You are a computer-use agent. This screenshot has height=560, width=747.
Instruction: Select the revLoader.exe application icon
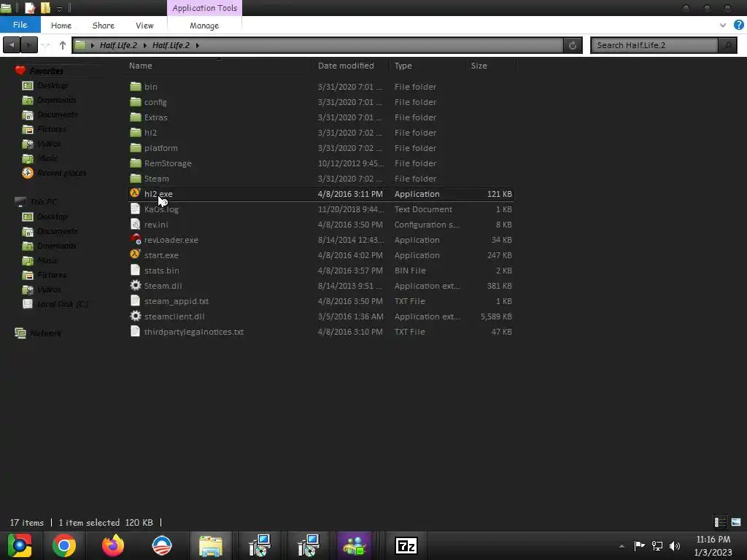point(136,239)
